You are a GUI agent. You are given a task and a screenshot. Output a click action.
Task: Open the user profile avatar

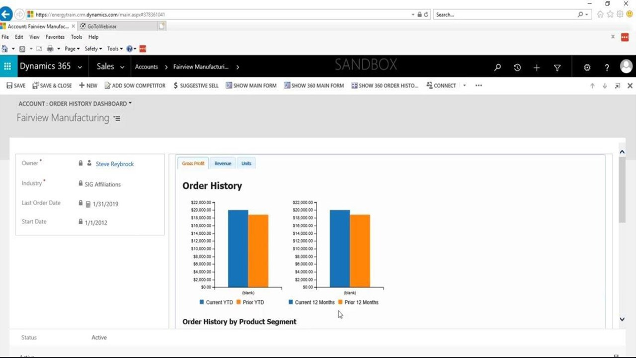pyautogui.click(x=626, y=66)
